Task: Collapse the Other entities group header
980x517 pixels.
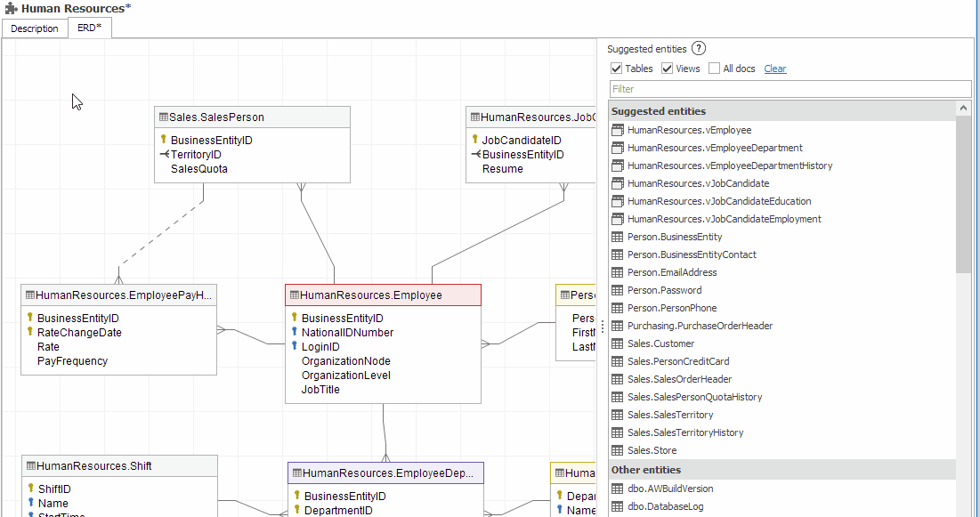Action: click(646, 469)
